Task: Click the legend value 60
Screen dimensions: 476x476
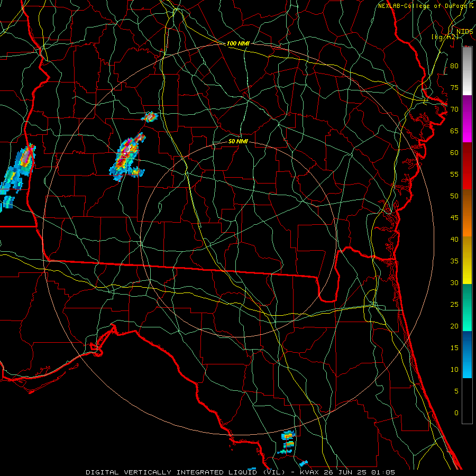Action: [454, 153]
